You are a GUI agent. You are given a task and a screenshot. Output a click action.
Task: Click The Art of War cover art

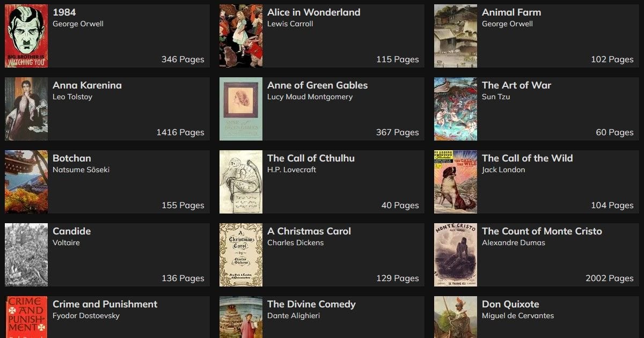[456, 109]
